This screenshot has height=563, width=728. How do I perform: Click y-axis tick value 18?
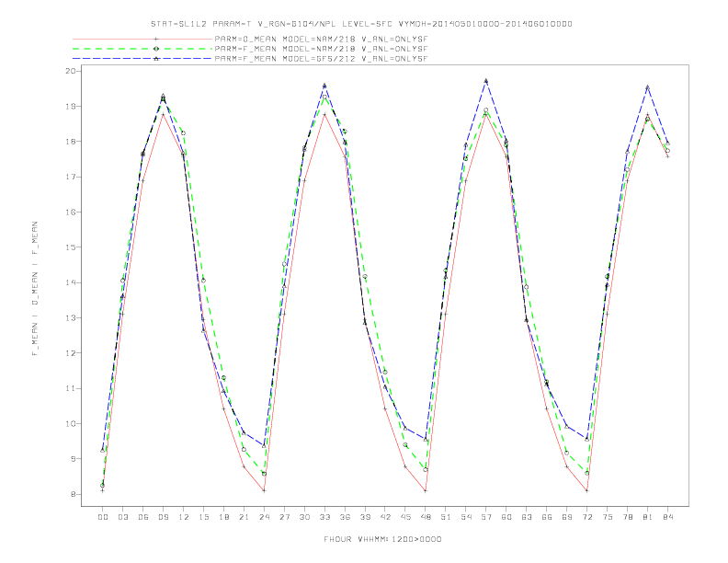coord(70,142)
